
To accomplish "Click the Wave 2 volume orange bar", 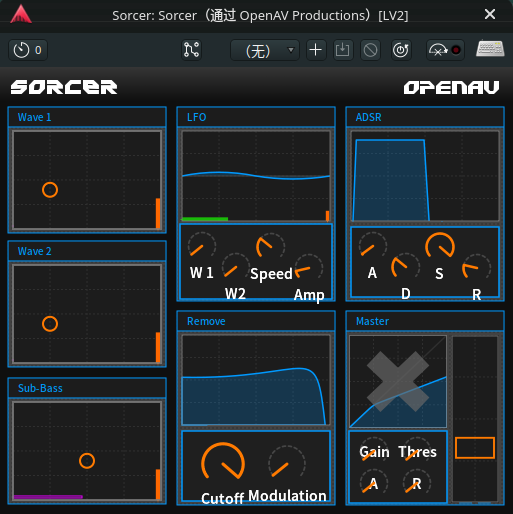I will pyautogui.click(x=158, y=347).
